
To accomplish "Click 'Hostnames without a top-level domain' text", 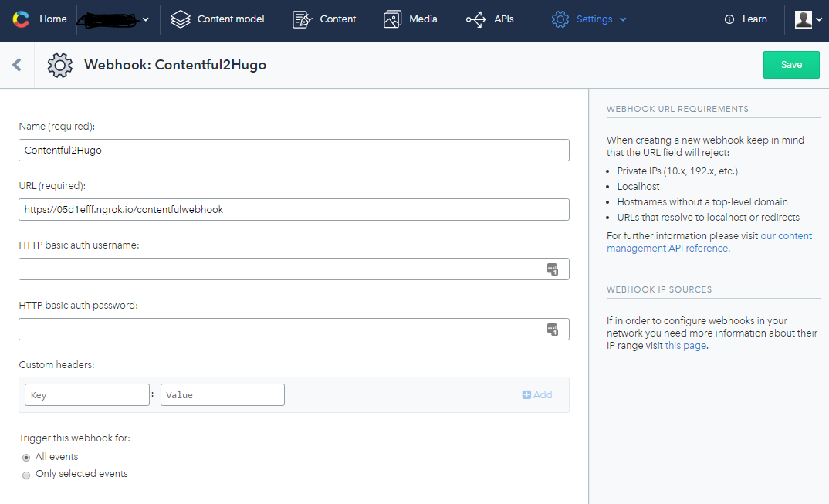I will pyautogui.click(x=702, y=201).
